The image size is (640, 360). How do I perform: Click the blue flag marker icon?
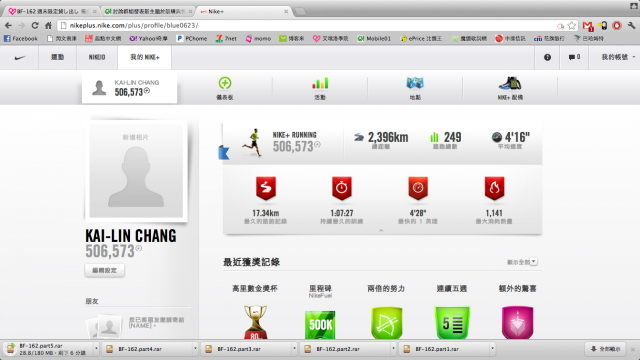[x=224, y=152]
